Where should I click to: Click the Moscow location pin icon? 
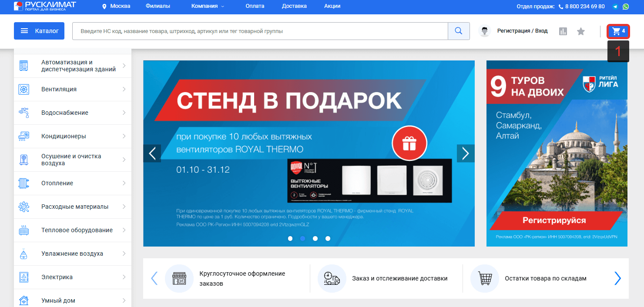click(104, 7)
